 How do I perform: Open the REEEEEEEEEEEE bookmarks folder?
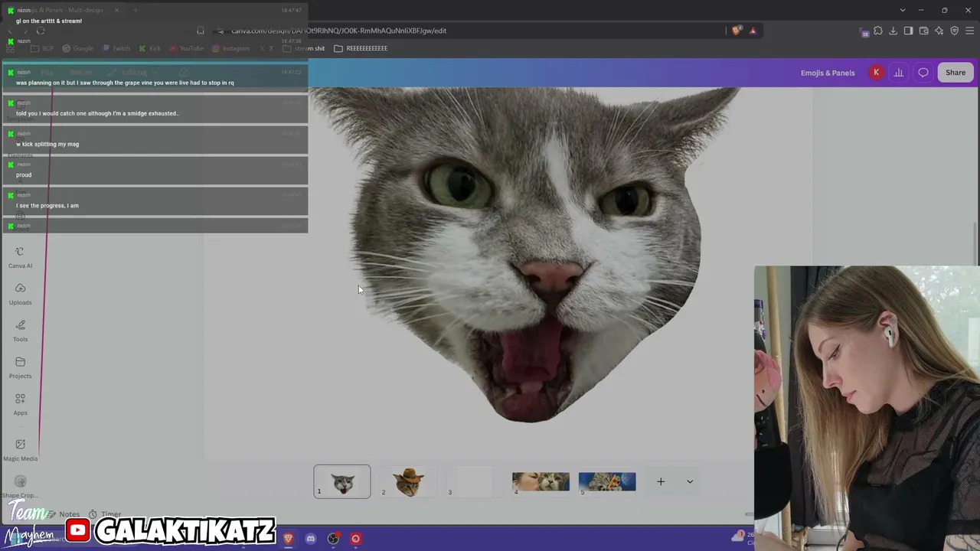pos(361,48)
